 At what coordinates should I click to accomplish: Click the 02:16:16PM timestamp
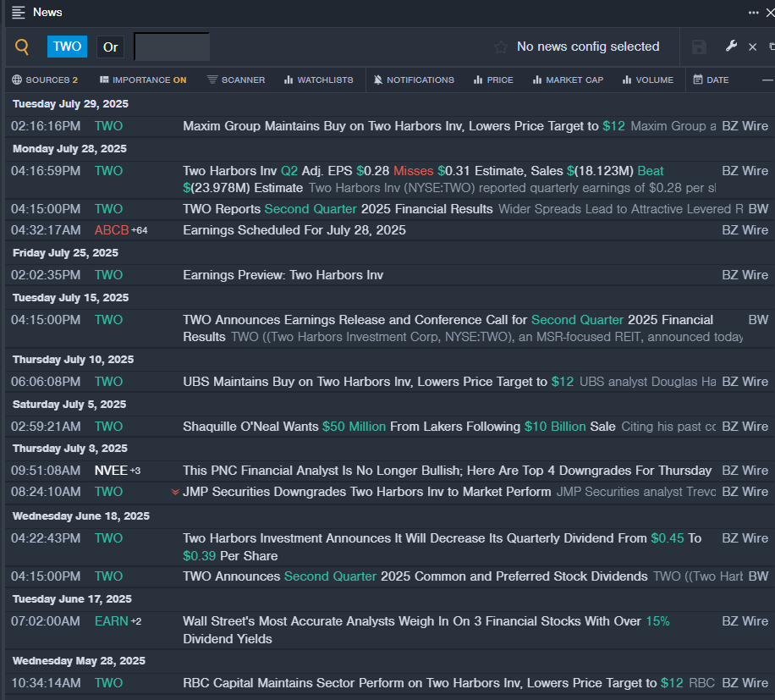click(46, 126)
